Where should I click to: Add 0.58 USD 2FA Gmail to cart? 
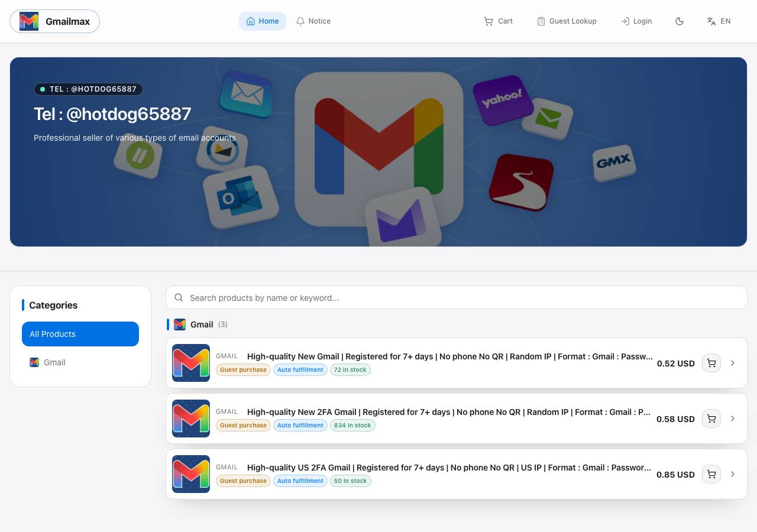tap(711, 419)
